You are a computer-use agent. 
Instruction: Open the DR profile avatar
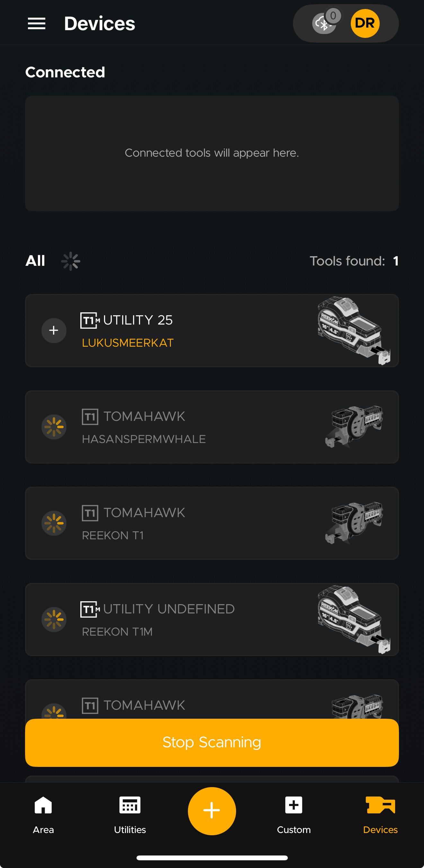365,23
